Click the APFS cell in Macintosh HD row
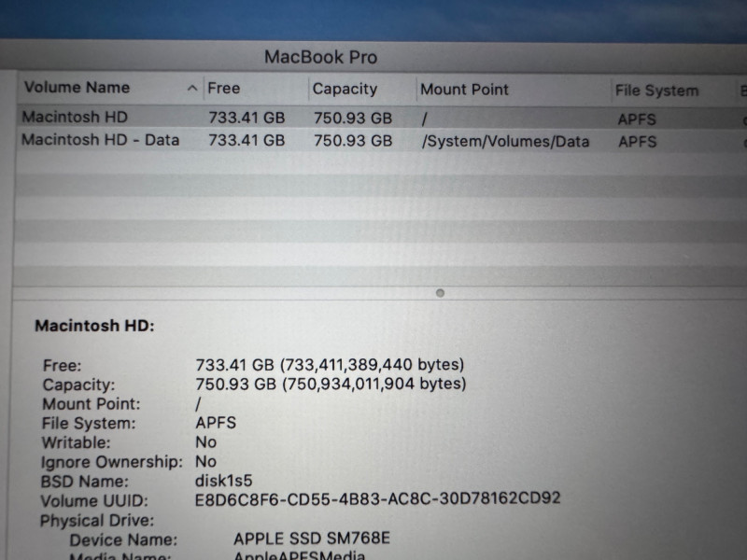 click(x=637, y=119)
